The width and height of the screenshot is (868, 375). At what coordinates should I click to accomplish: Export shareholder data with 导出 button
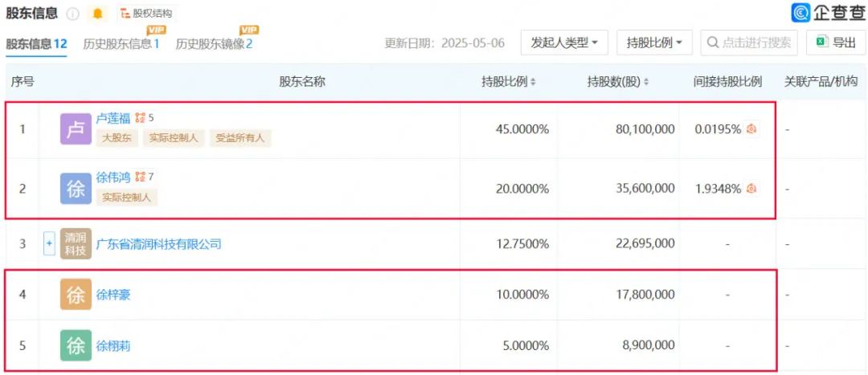tap(836, 43)
